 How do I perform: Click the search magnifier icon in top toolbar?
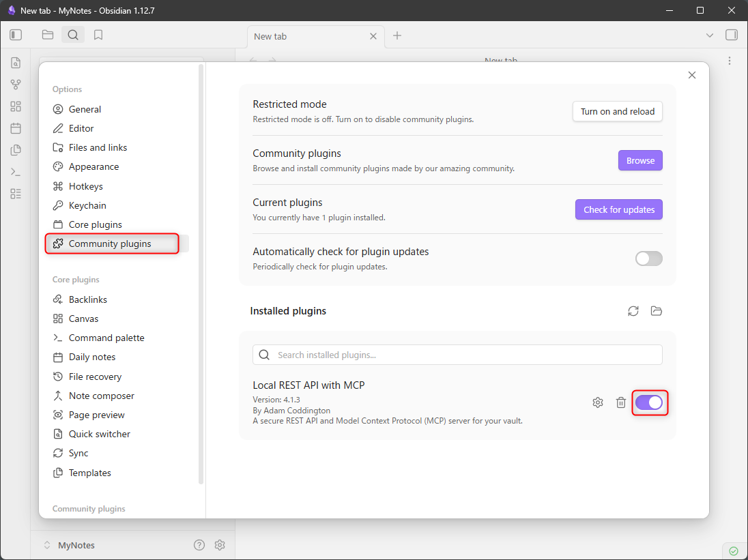click(x=73, y=35)
